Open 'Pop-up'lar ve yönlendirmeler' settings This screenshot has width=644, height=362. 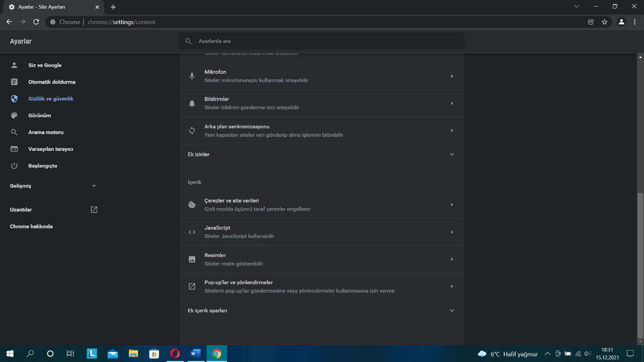click(x=322, y=287)
